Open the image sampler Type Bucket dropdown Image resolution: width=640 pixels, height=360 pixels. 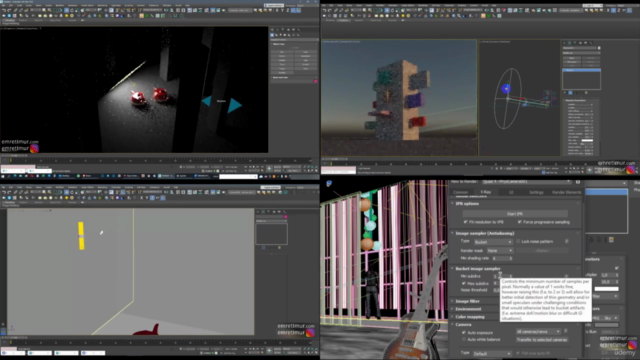coord(493,242)
